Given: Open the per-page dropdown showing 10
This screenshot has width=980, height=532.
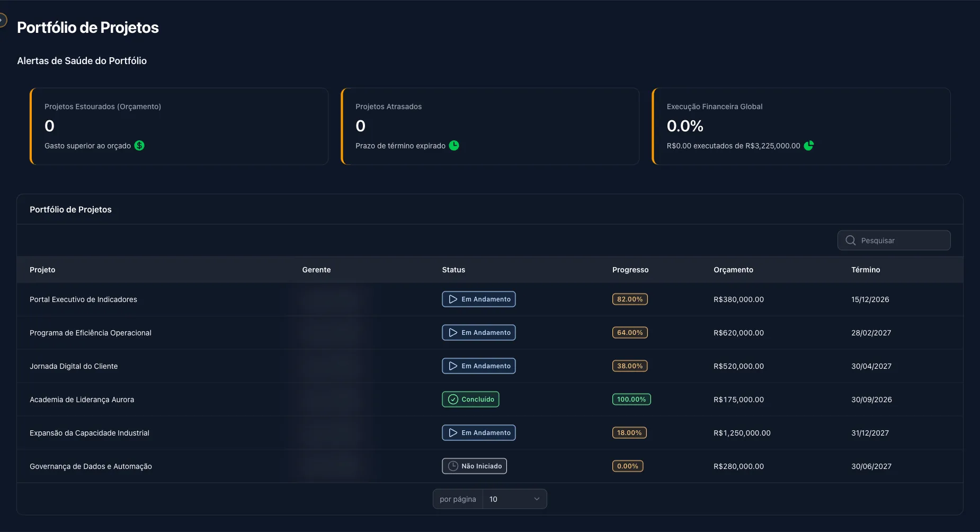Looking at the screenshot, I should click(x=514, y=499).
